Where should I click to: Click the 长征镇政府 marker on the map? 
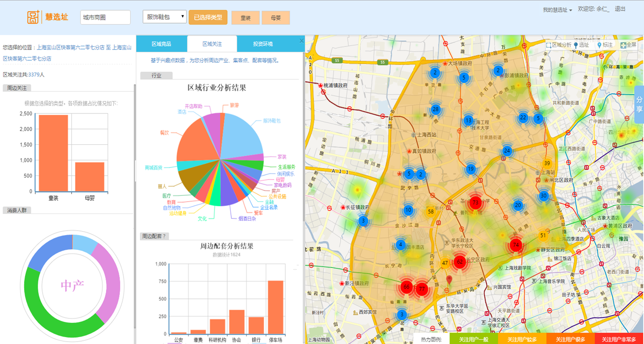tap(354, 208)
